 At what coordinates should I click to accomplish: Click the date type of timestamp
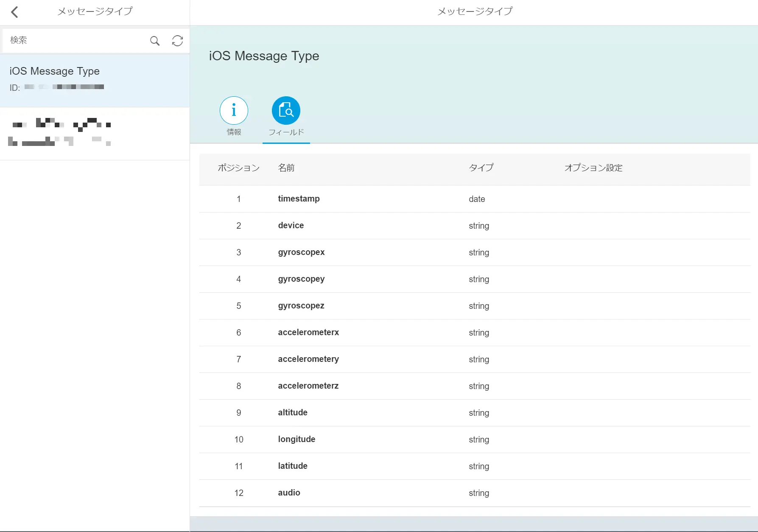[477, 199]
